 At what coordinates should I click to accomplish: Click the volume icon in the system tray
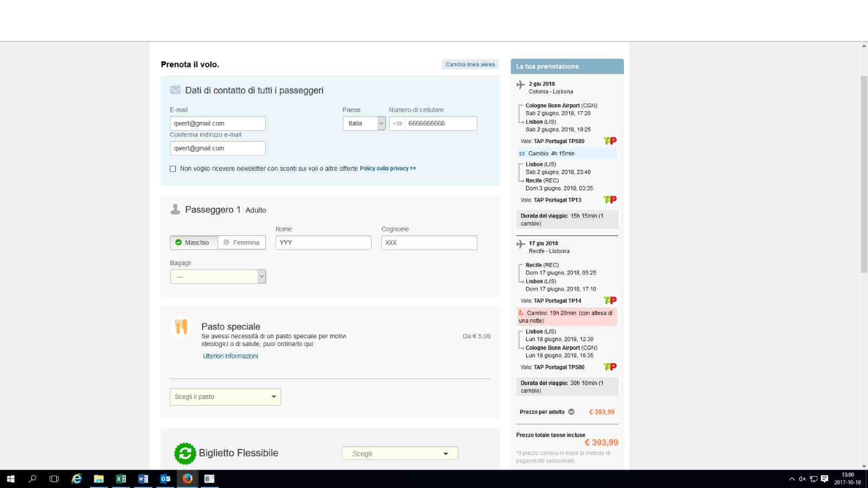(802, 479)
